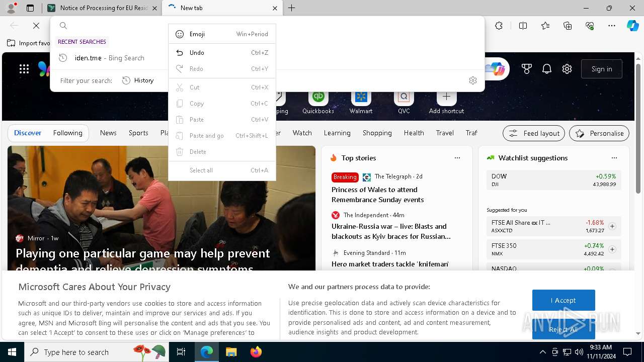Launch Copilot from the Edge toolbar
644x362 pixels.
click(632, 26)
